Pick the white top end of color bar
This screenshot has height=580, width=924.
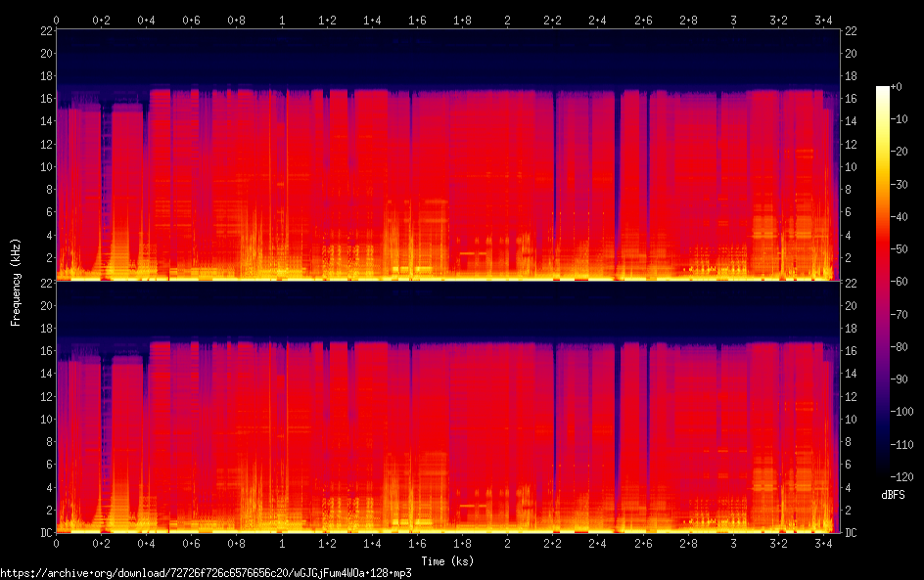(883, 89)
